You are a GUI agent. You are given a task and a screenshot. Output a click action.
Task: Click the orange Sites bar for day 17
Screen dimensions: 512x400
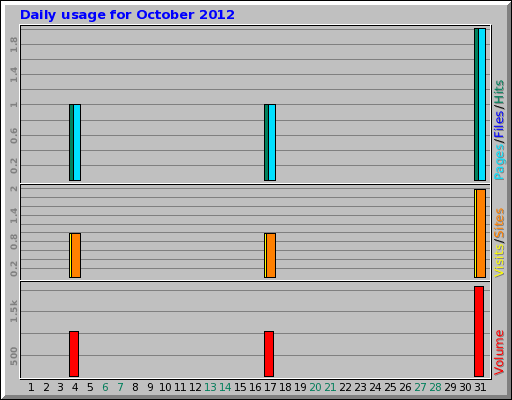tap(271, 255)
